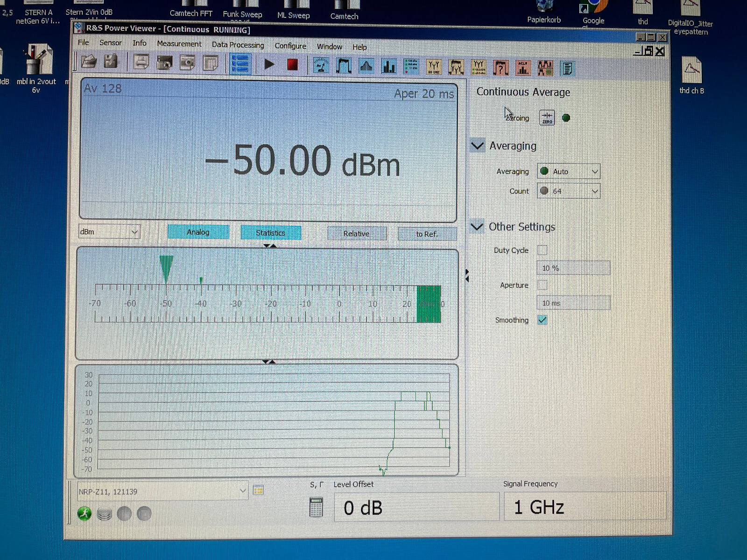Click the open folder toolbar icon

89,62
